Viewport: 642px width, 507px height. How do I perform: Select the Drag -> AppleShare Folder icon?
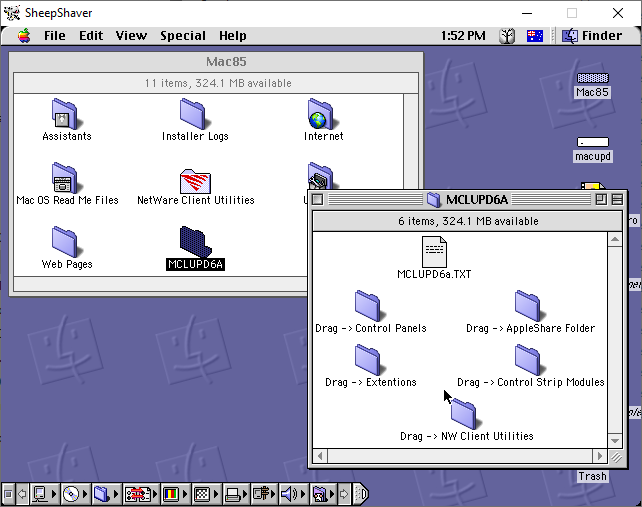tap(529, 306)
